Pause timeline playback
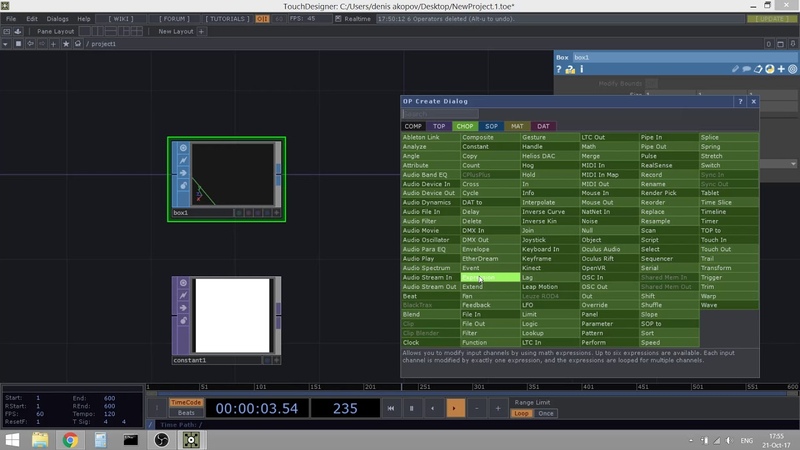800x450 pixels. tap(411, 408)
